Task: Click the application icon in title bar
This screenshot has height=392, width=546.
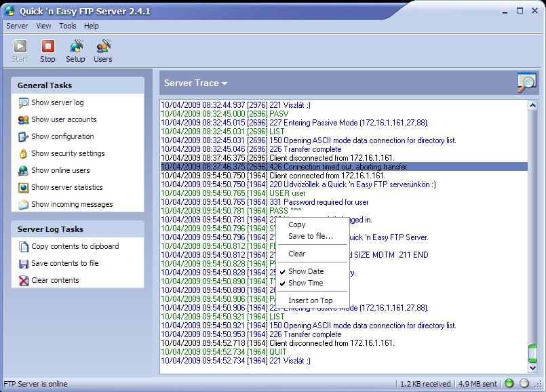Action: (x=9, y=11)
